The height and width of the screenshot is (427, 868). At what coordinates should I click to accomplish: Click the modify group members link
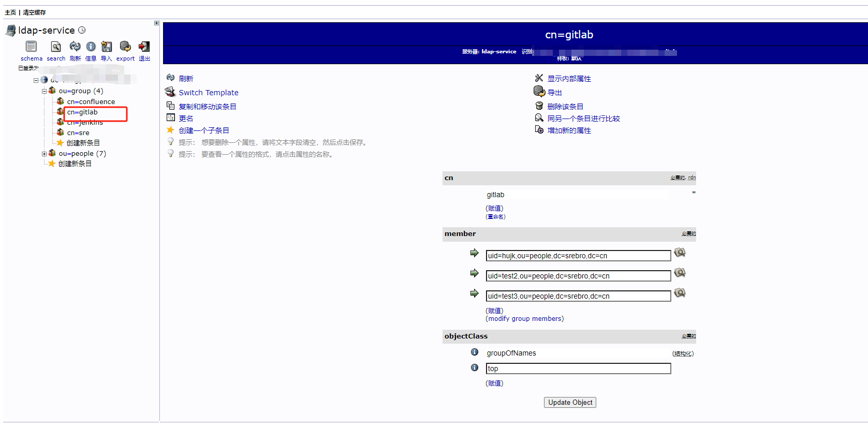click(x=524, y=319)
